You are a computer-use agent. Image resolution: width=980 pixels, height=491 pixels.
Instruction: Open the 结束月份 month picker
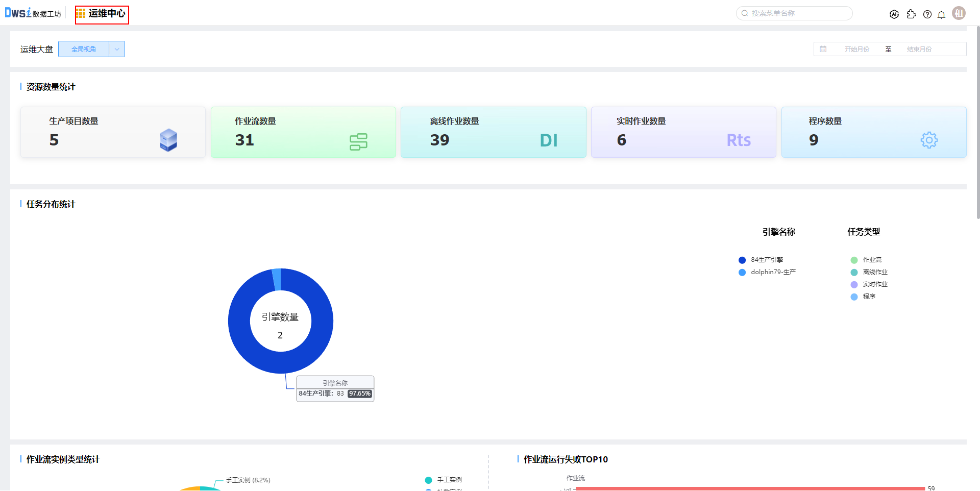pyautogui.click(x=919, y=49)
